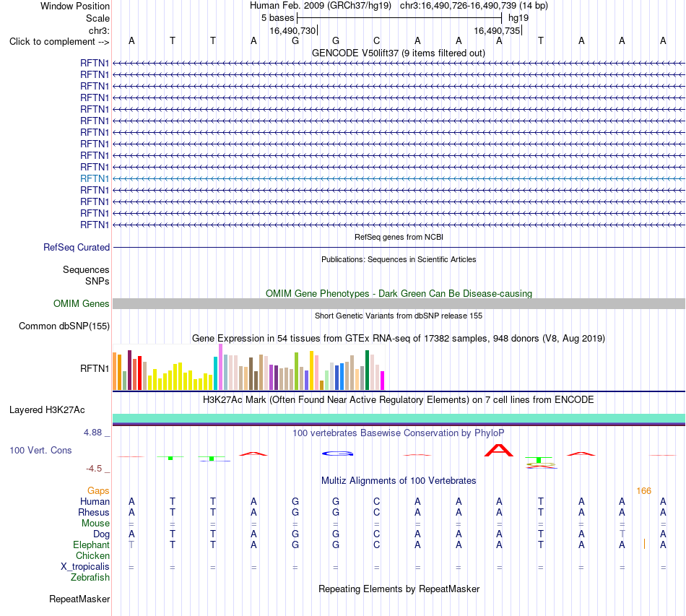Image resolution: width=686 pixels, height=616 pixels.
Task: Open the GENCODE V50lift37 track title
Action: pyautogui.click(x=398, y=53)
